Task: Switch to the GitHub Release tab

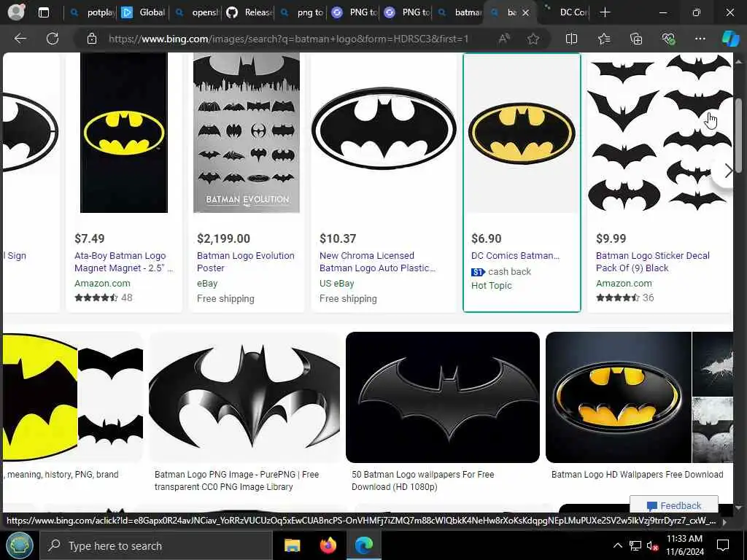Action: click(x=248, y=12)
